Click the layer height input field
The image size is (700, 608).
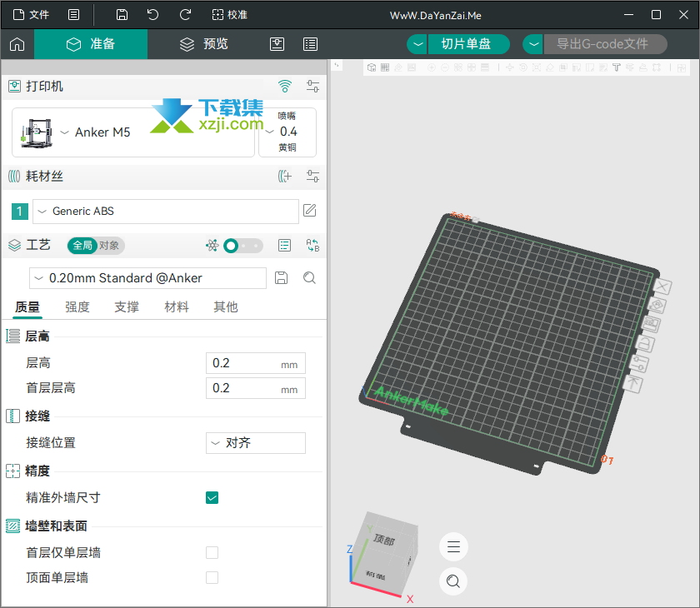(255, 363)
